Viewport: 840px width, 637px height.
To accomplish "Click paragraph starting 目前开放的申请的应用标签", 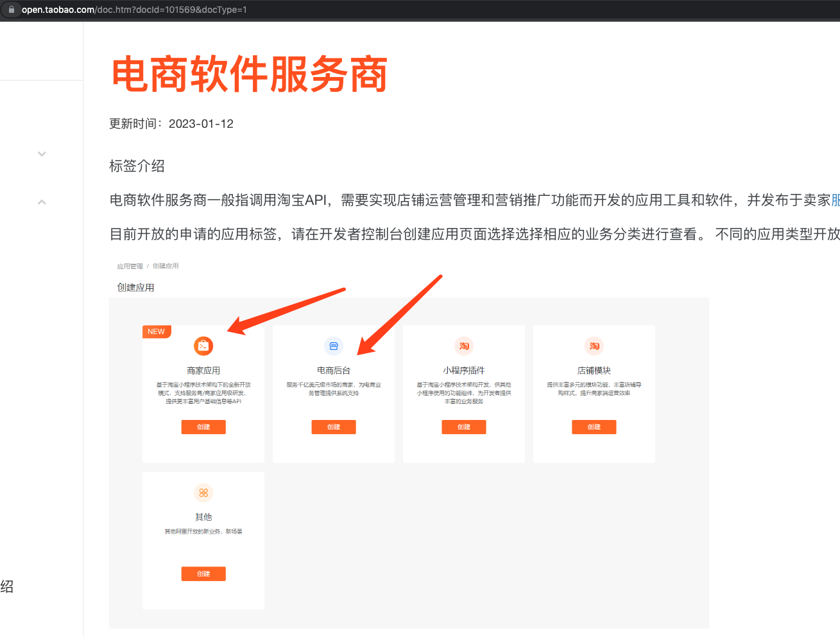I will (x=474, y=234).
